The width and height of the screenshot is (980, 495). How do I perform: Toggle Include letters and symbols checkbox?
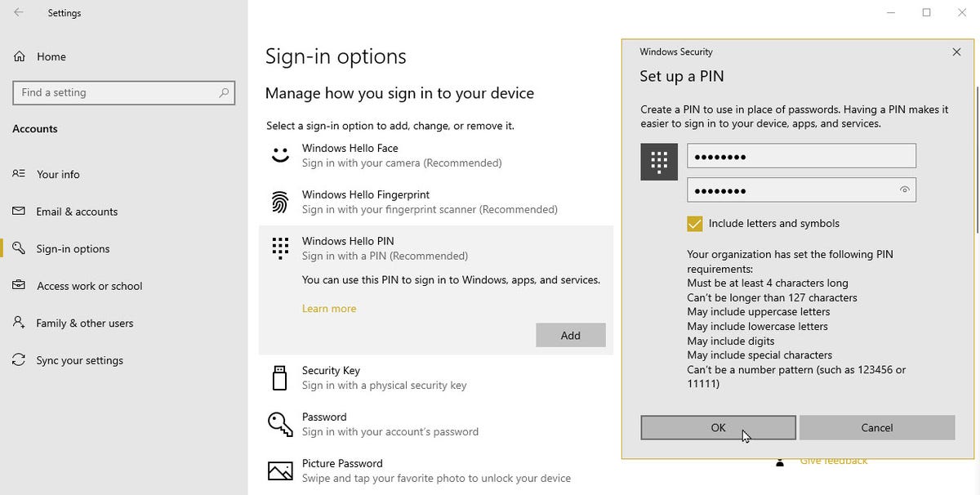point(695,223)
